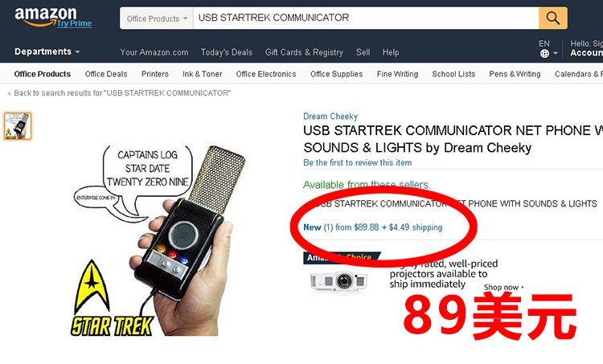The height and width of the screenshot is (364, 603).
Task: Click the globe language icon
Action: [x=544, y=53]
